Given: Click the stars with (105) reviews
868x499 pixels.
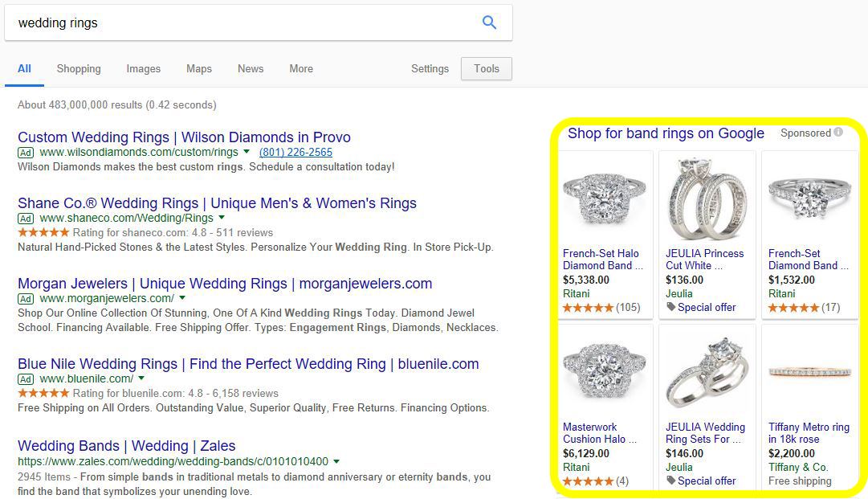Looking at the screenshot, I should [588, 308].
